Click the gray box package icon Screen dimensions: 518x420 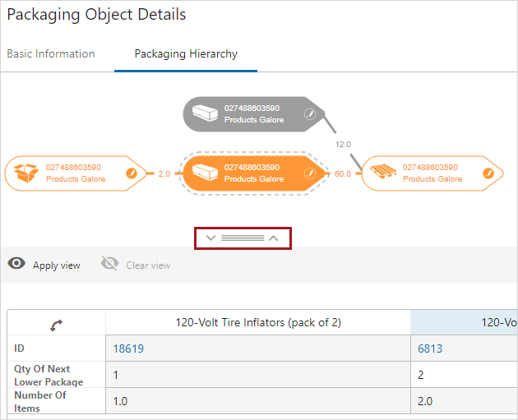point(206,113)
